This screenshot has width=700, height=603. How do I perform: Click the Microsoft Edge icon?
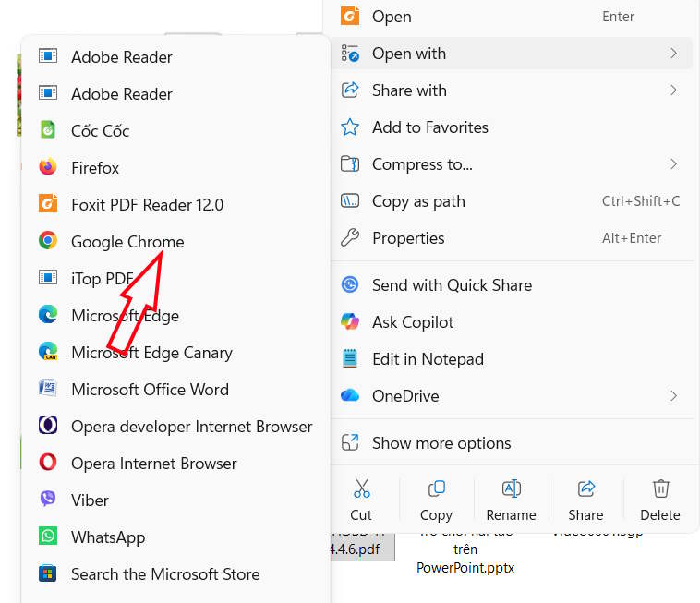coord(48,315)
